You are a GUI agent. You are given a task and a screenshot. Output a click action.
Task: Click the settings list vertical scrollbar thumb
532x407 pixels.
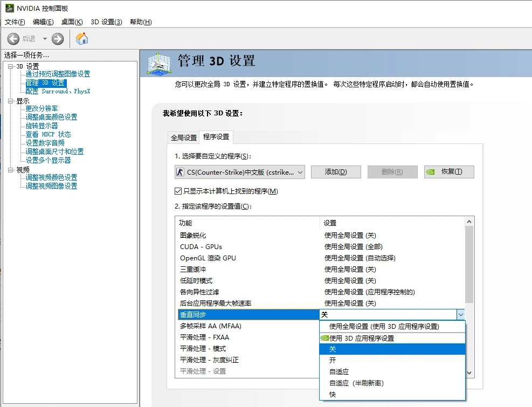point(469,264)
